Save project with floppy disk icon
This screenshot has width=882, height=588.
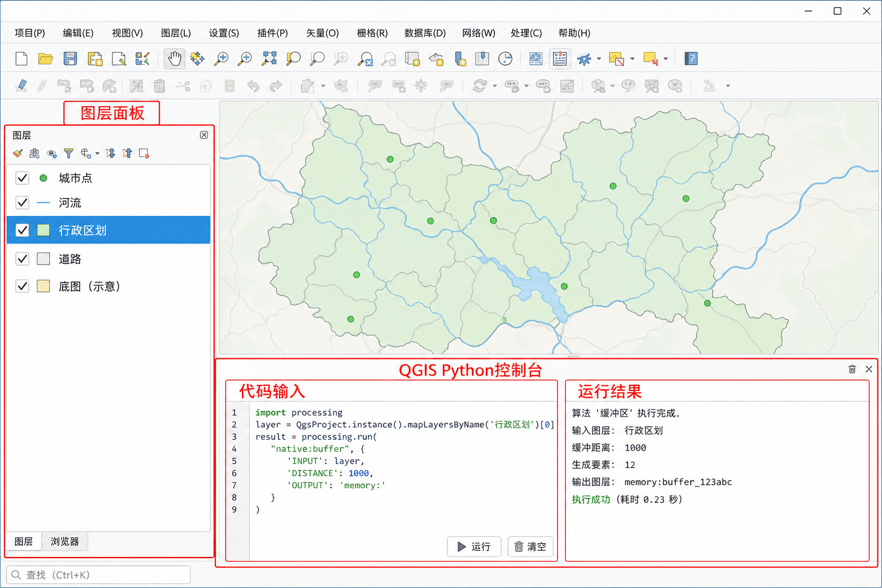pos(70,58)
